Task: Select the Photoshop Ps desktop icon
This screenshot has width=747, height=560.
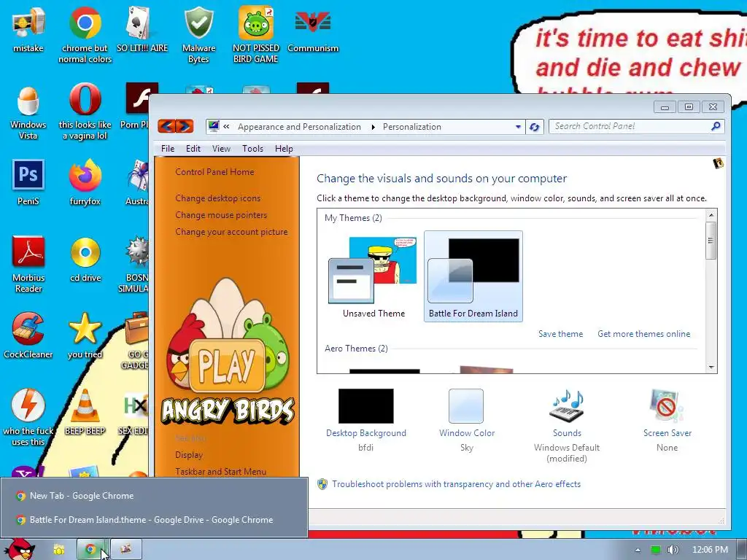Action: tap(28, 183)
